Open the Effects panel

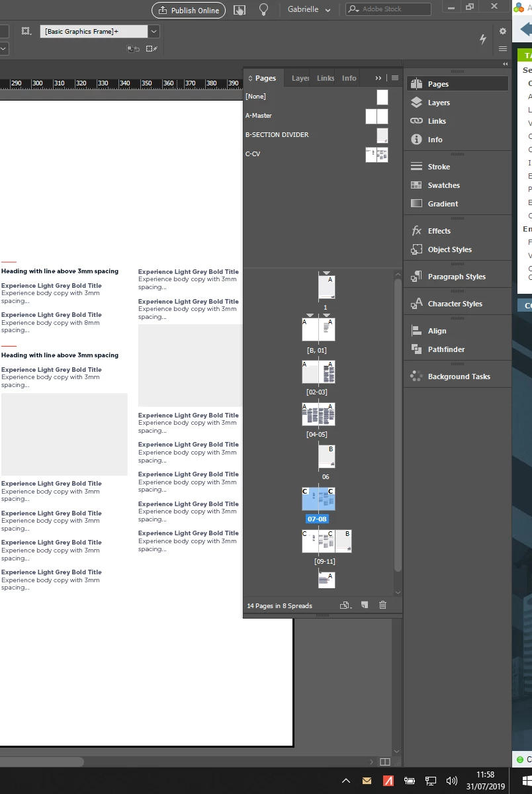point(458,231)
